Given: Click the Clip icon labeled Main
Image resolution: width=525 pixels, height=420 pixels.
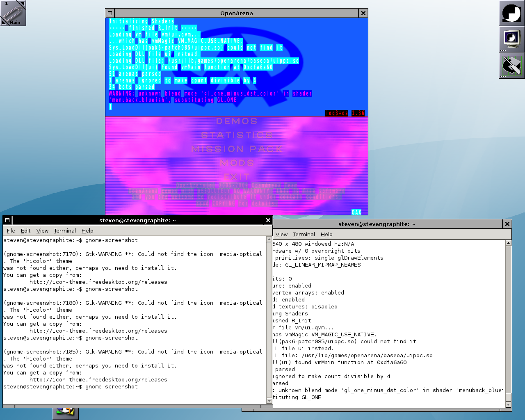Looking at the screenshot, I should tap(13, 13).
